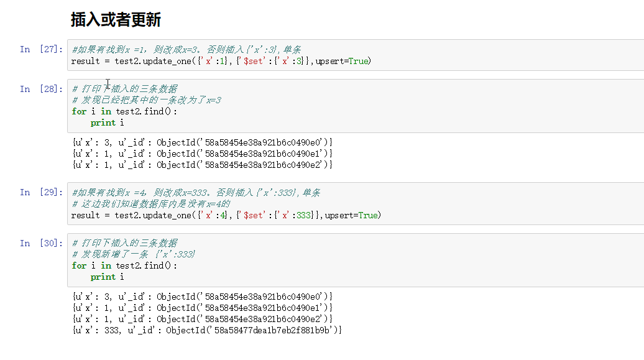The height and width of the screenshot is (360, 644).
Task: Click the comment line in cell 27
Action: 186,50
